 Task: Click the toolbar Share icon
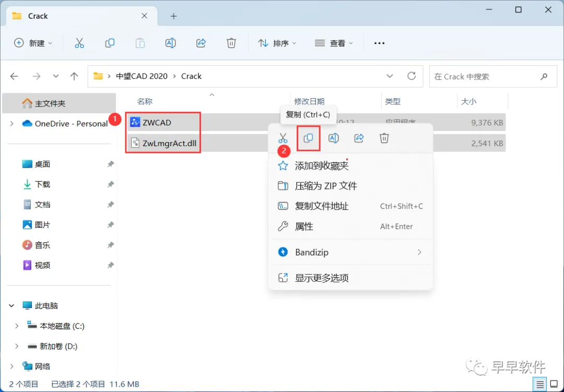point(201,43)
